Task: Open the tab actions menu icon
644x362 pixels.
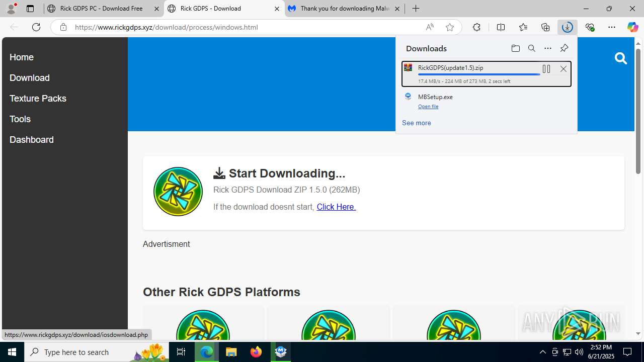Action: (30, 9)
